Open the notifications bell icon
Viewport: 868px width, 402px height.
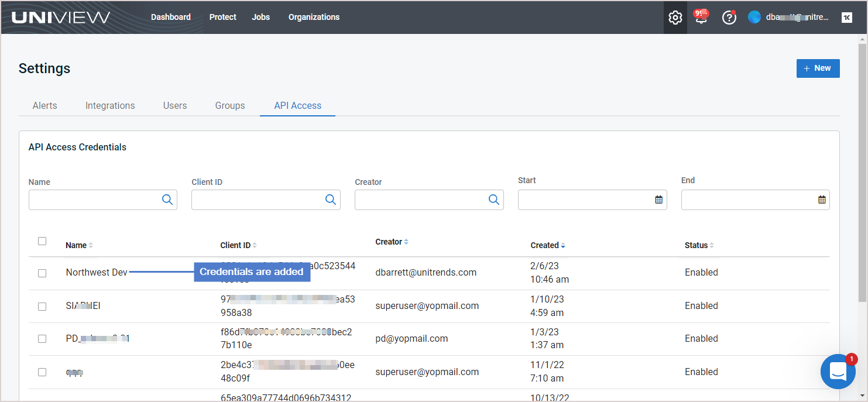pos(701,17)
